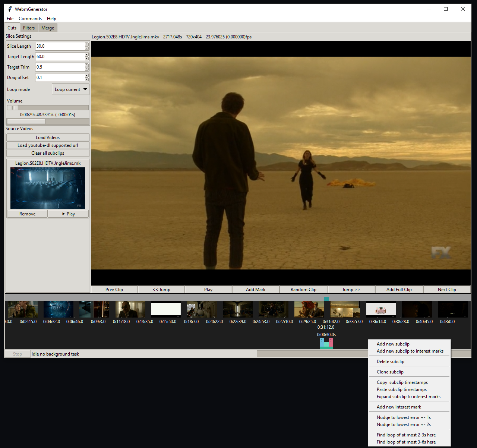Screen dimensions: 477x448
Task: Go to Prev Clip
Action: (x=114, y=290)
